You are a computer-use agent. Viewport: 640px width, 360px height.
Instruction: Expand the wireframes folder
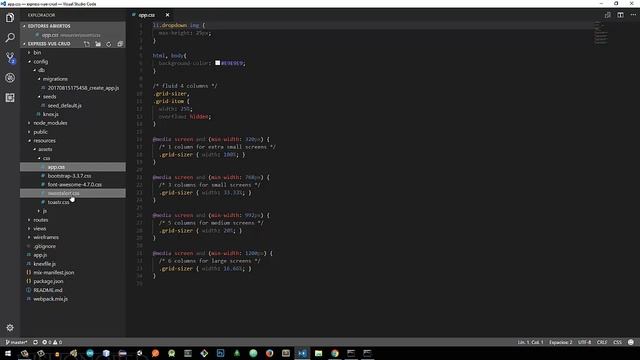46,237
